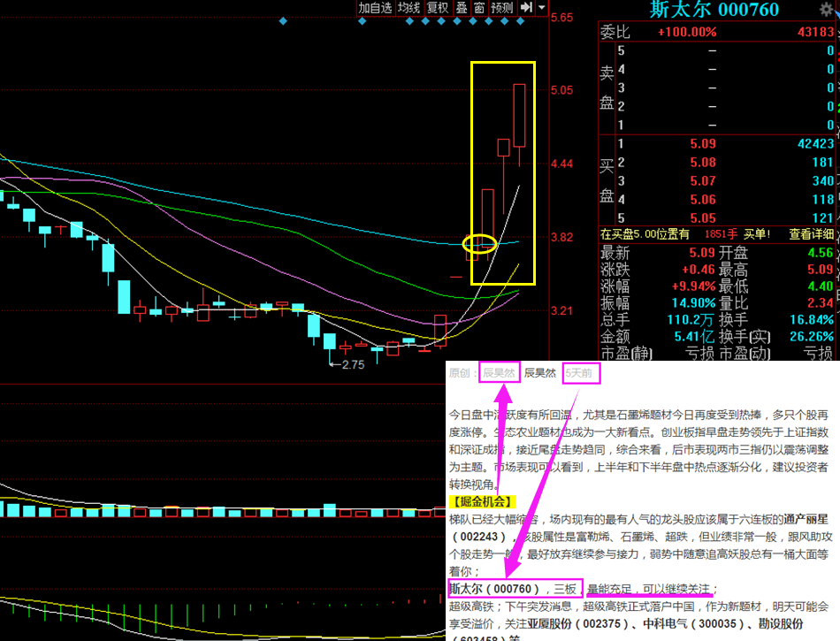This screenshot has height=641, width=840.
Task: Click buy level 4 price 5.06
Action: coord(703,200)
